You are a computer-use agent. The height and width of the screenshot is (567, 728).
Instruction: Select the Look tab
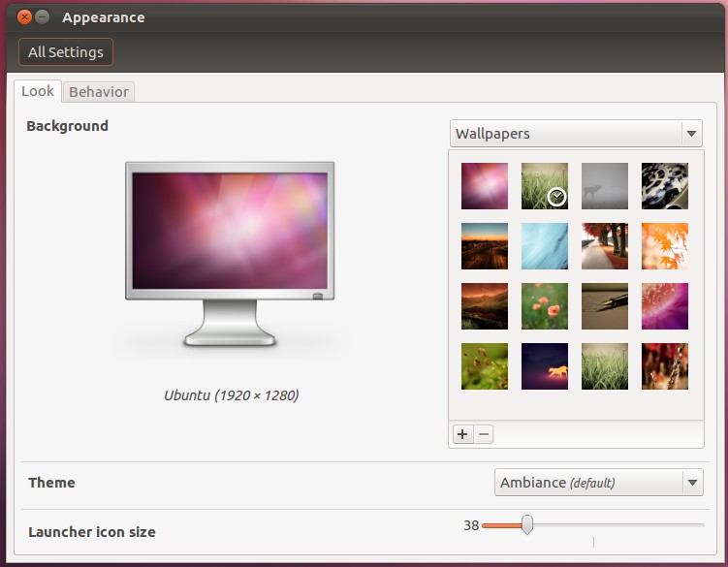tap(38, 91)
